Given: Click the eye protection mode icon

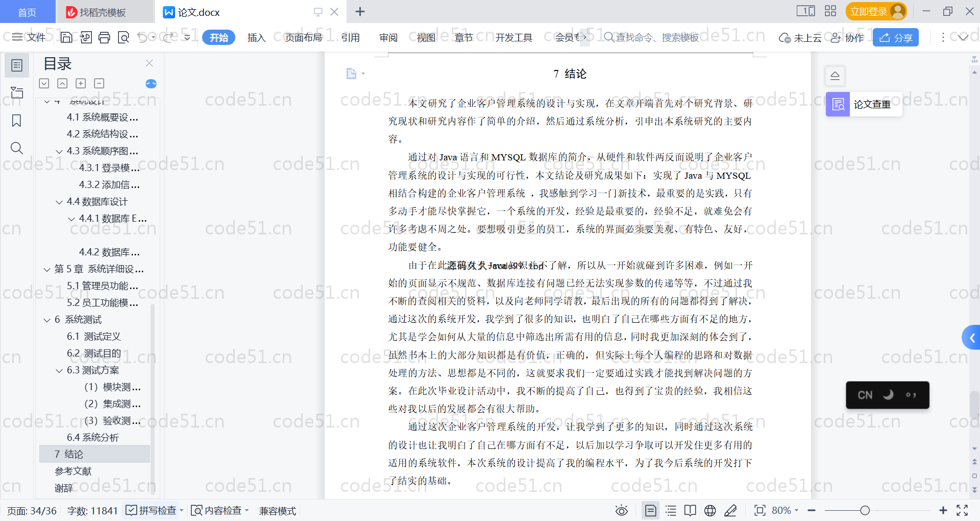Looking at the screenshot, I should point(621,510).
